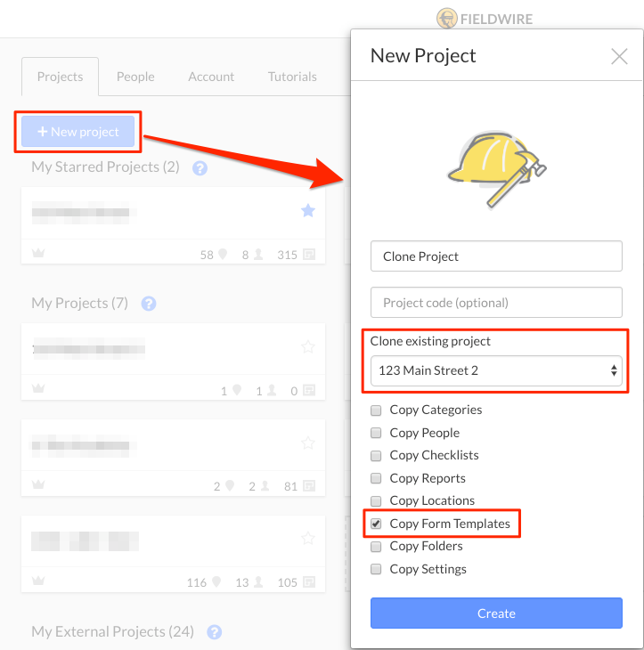This screenshot has height=650, width=644.
Task: Click the Fieldwire logo at top
Action: pyautogui.click(x=485, y=19)
